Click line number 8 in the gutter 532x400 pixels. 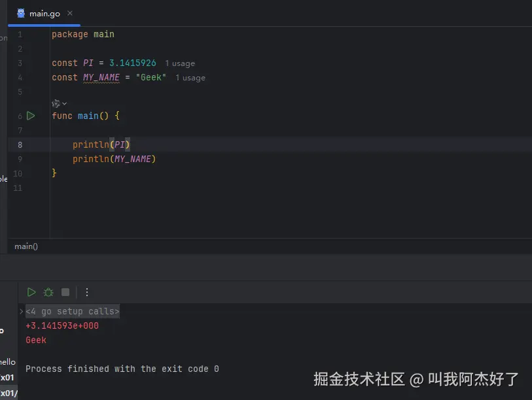pos(20,144)
